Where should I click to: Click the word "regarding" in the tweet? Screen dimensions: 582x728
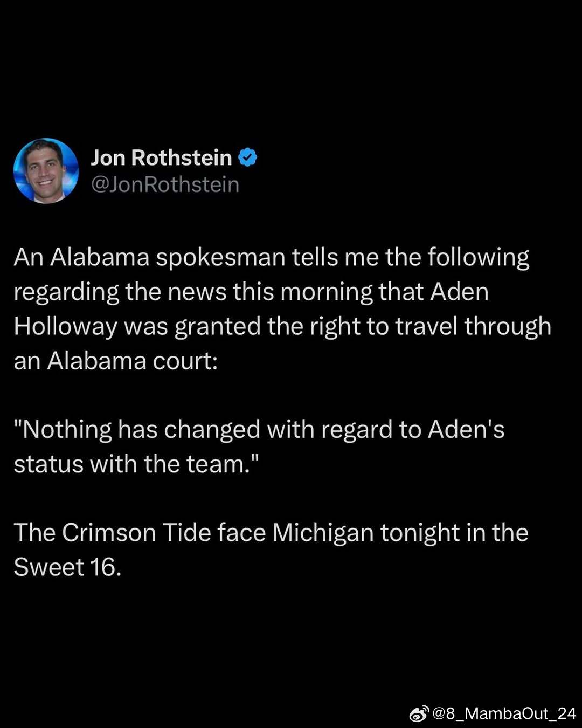(x=66, y=292)
